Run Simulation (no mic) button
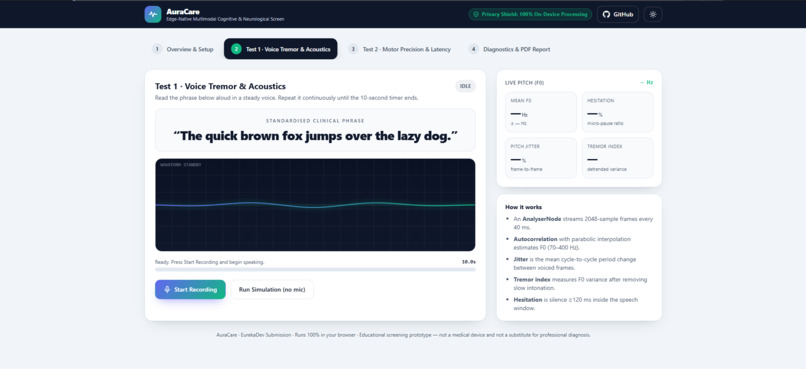 click(272, 289)
